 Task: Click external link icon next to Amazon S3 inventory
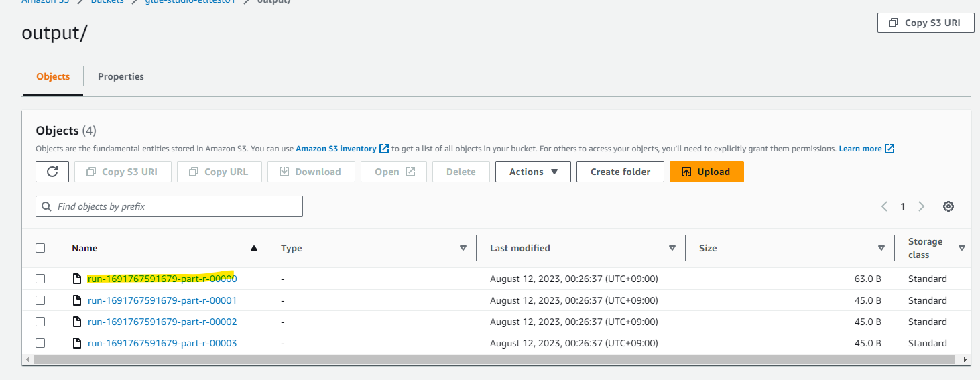tap(384, 149)
